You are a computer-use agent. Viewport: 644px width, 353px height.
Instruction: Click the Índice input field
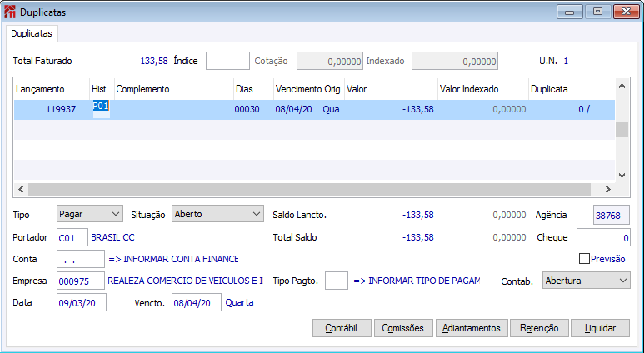[227, 61]
